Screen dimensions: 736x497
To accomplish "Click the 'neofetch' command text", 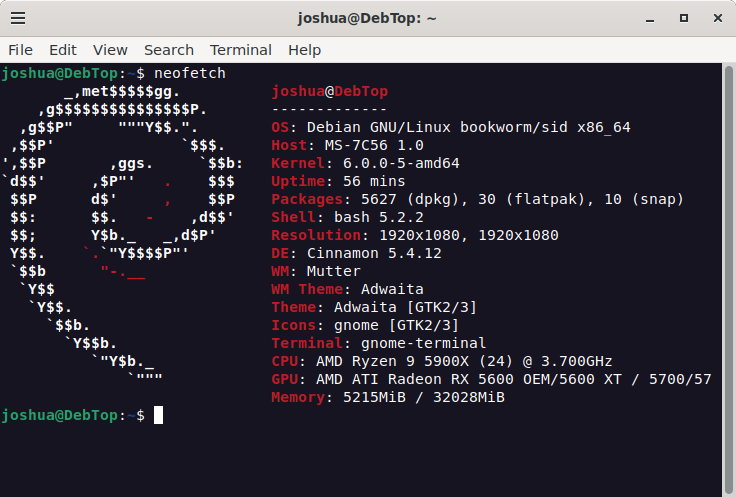I will tap(190, 73).
